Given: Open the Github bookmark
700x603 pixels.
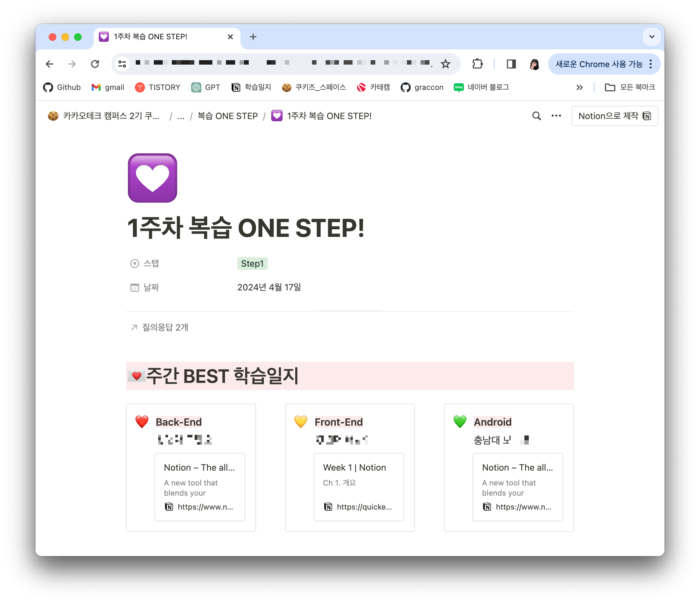Looking at the screenshot, I should coord(62,87).
